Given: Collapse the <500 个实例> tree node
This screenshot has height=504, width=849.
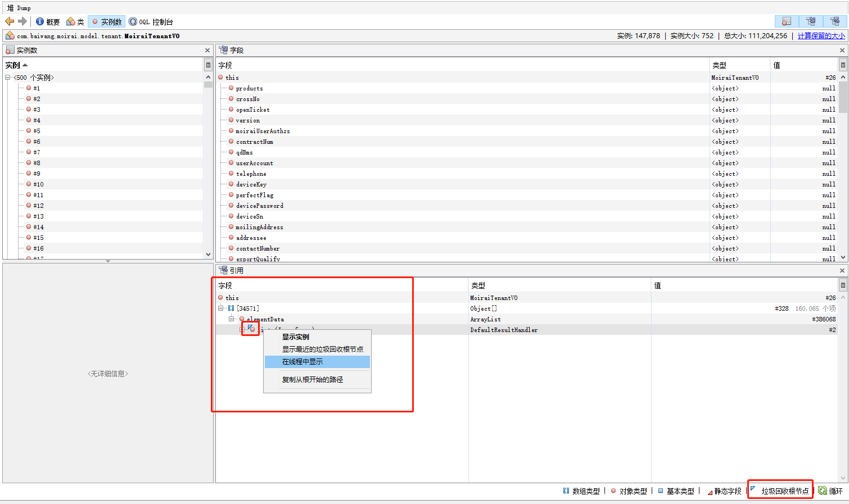Looking at the screenshot, I should (8, 78).
